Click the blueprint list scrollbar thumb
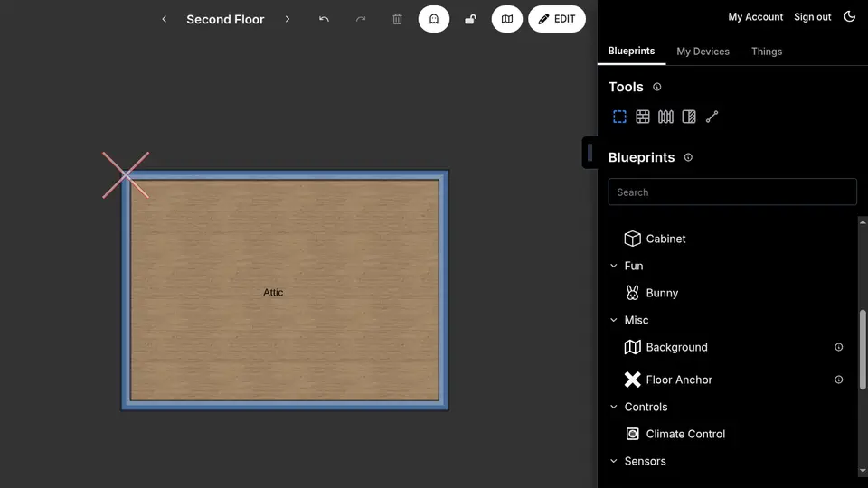This screenshot has width=868, height=488. click(863, 350)
